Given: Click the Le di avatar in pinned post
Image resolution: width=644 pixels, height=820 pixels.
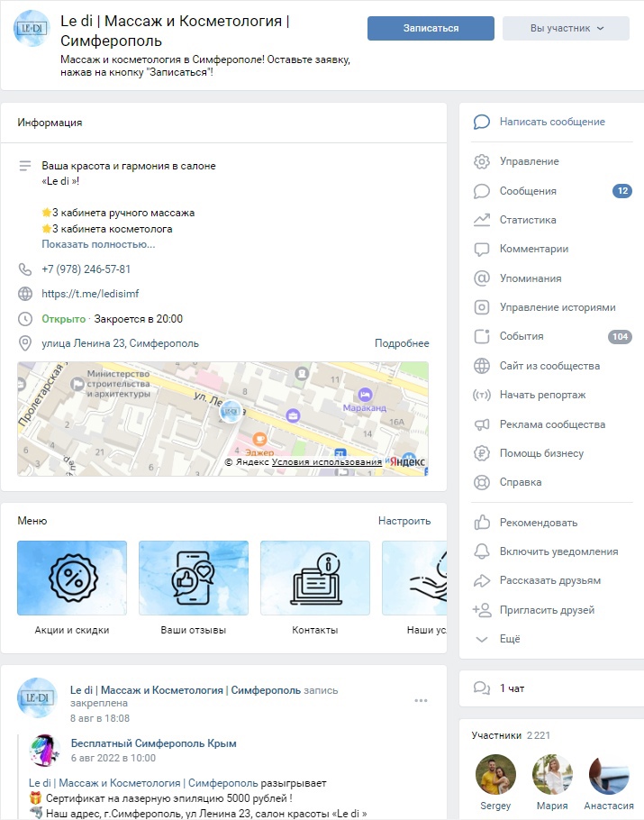Looking at the screenshot, I should [37, 697].
